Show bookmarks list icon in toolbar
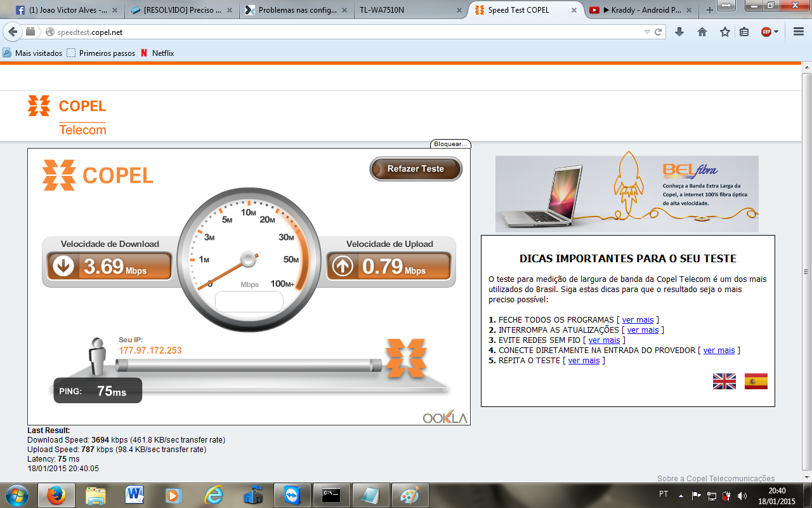This screenshot has height=508, width=812. click(745, 32)
